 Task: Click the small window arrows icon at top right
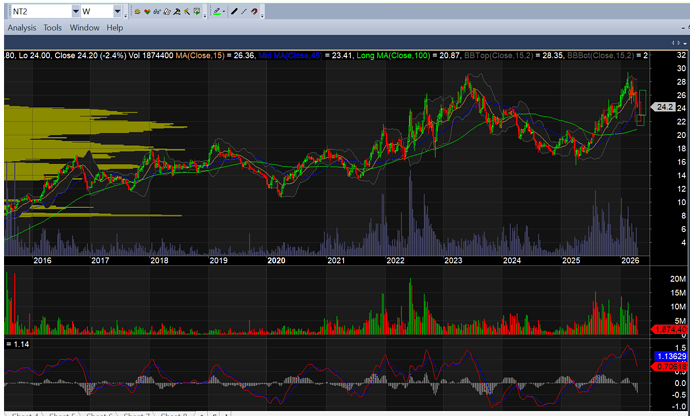(678, 43)
